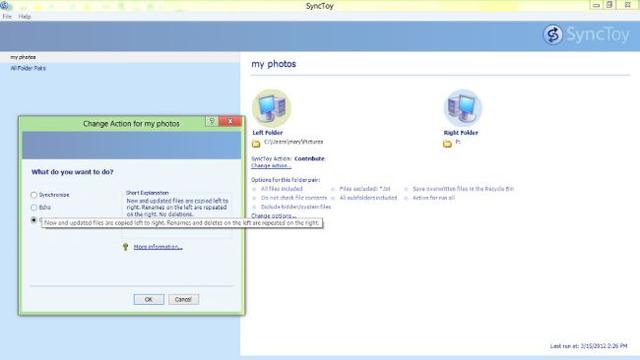Select the third radio button (Contribute)
Viewport: 640px width, 360px height.
[34, 220]
